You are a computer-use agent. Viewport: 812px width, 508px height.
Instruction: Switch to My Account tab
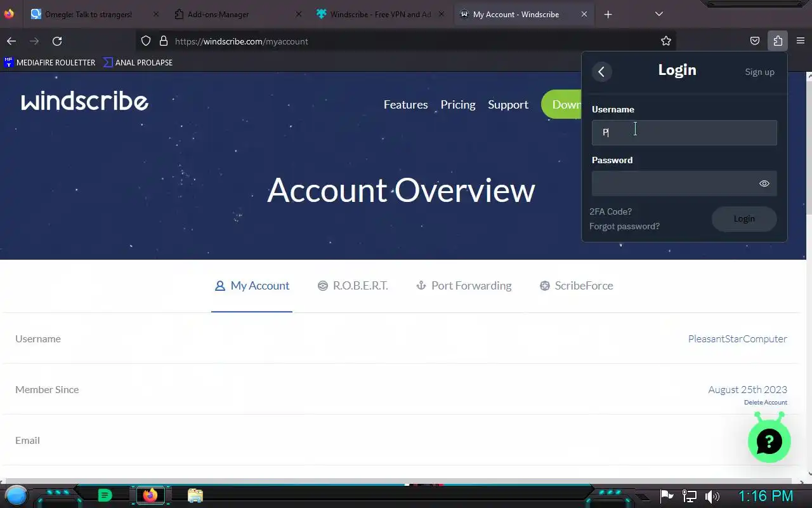click(252, 286)
